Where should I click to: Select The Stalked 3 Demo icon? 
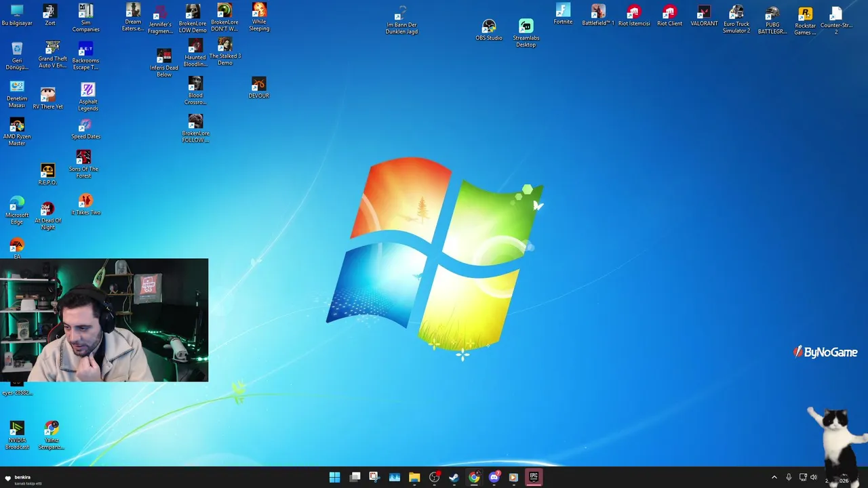click(x=225, y=52)
